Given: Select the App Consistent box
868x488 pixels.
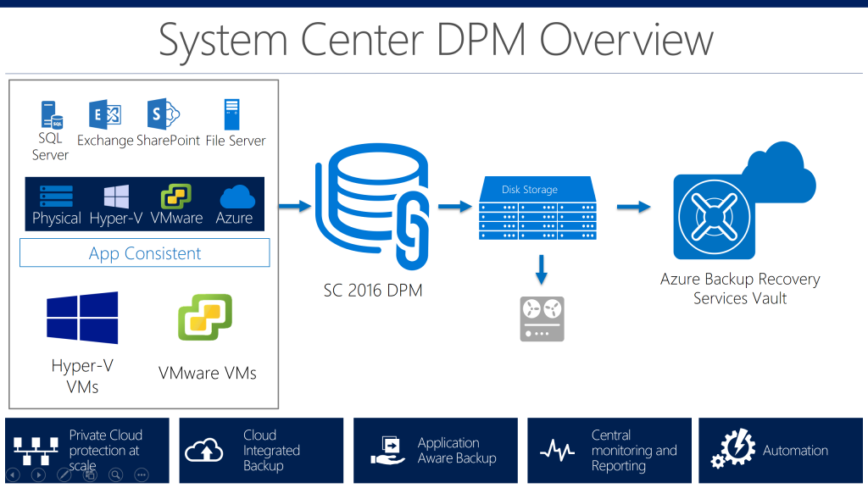Looking at the screenshot, I should tap(144, 252).
